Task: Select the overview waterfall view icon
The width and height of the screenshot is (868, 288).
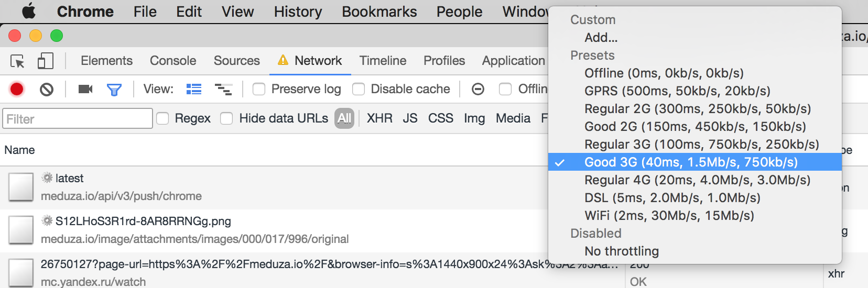Action: [x=224, y=90]
